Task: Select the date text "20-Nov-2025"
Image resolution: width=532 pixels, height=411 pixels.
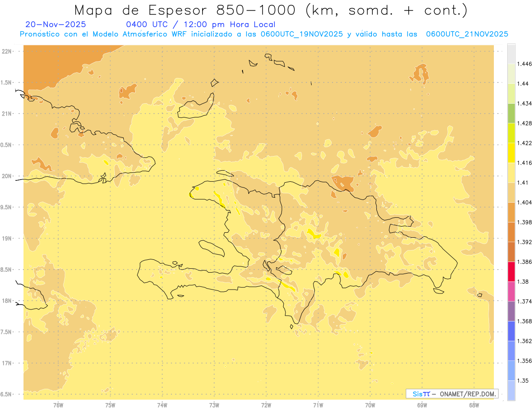Action: 56,24
